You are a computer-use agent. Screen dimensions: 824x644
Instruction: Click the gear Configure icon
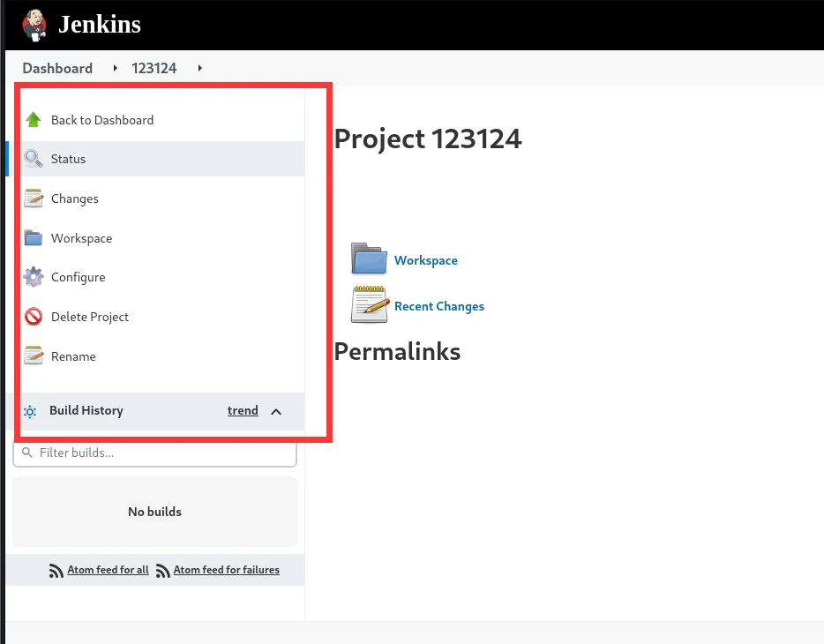34,277
